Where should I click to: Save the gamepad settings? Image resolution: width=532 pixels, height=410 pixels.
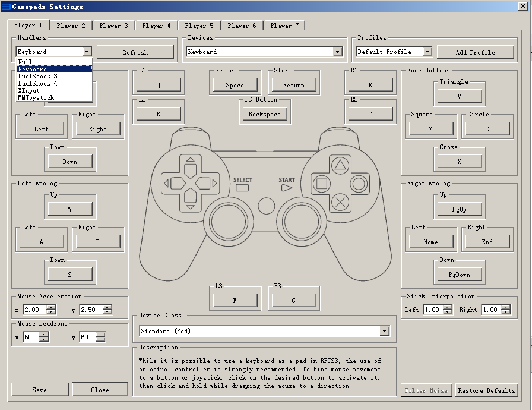pos(40,390)
